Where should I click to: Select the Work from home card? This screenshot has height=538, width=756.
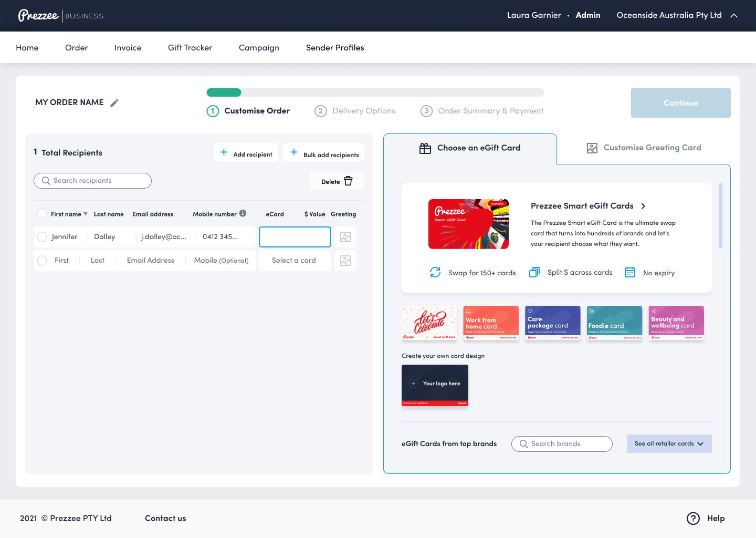click(491, 323)
